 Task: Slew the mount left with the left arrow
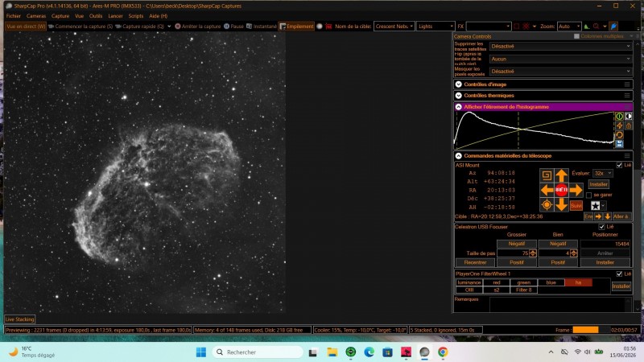(547, 190)
